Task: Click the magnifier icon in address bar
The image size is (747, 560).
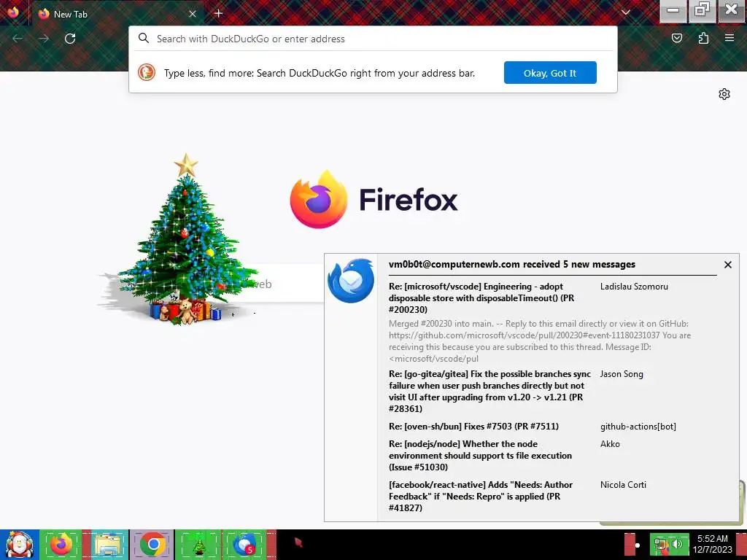Action: pos(144,38)
